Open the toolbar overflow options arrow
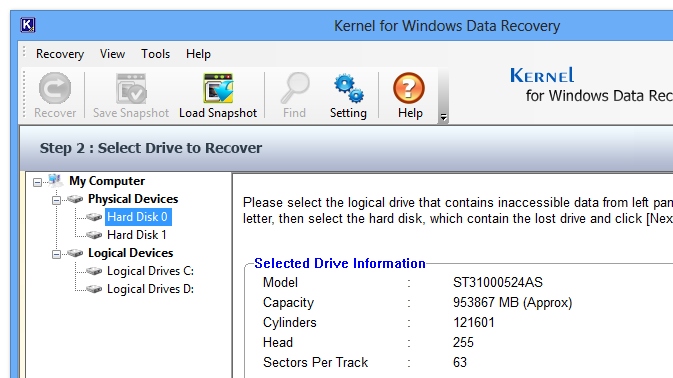The height and width of the screenshot is (378, 673). 443,117
